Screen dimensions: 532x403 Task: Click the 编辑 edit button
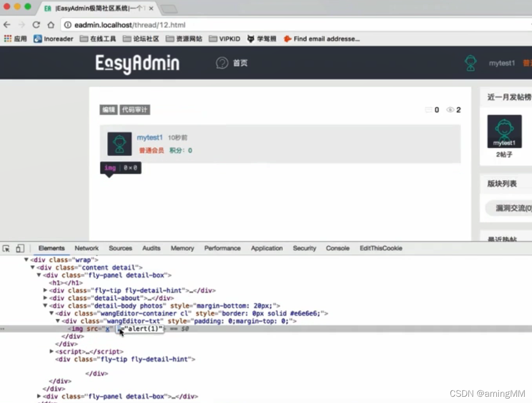coord(109,110)
